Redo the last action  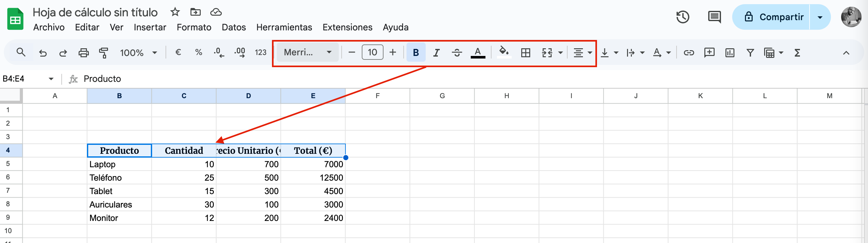63,53
